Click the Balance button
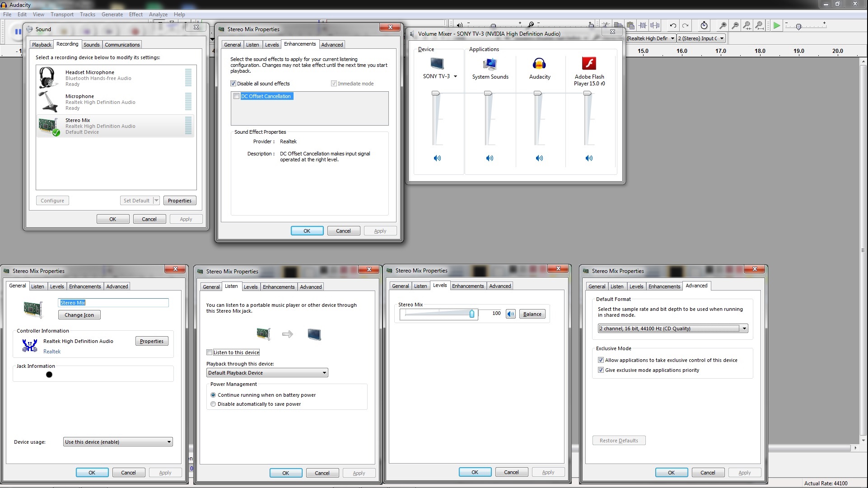This screenshot has width=868, height=488. 532,314
